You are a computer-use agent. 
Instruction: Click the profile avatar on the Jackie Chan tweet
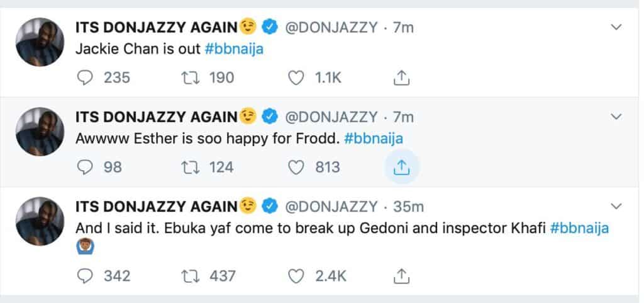(40, 42)
